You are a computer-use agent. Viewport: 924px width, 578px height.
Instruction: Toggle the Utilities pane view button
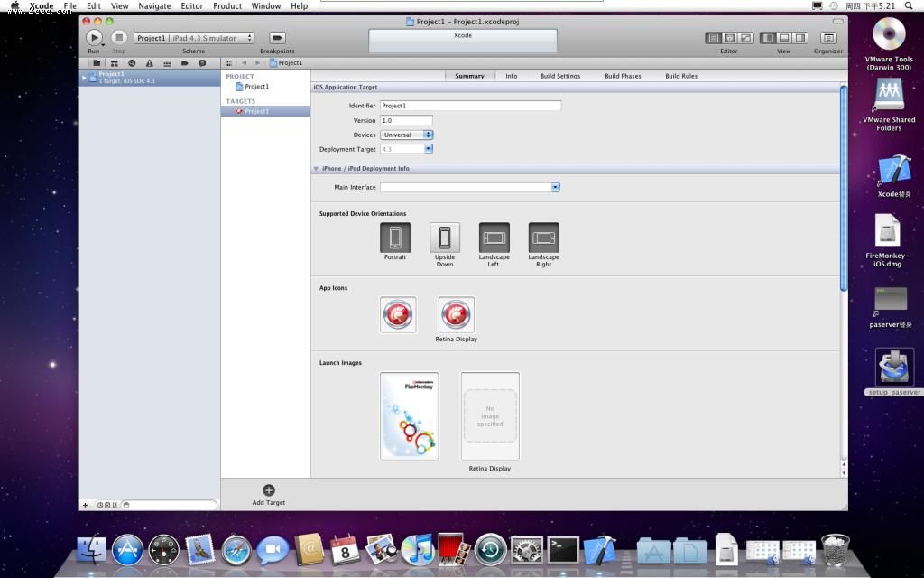(x=800, y=38)
